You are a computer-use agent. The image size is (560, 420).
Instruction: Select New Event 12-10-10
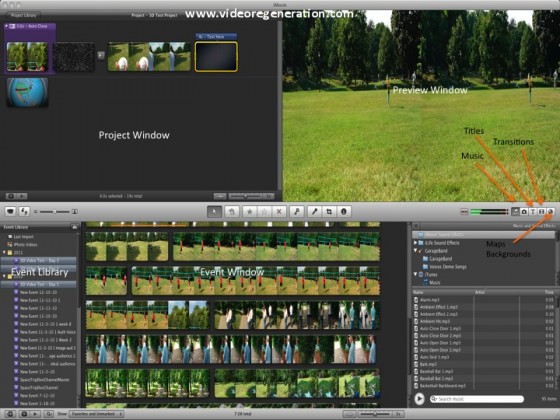(x=38, y=292)
